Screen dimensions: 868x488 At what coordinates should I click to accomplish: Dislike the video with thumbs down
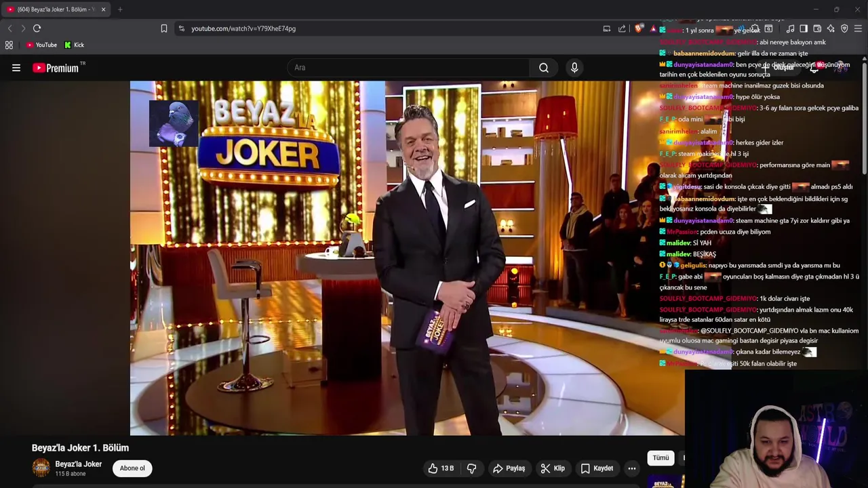(x=472, y=468)
